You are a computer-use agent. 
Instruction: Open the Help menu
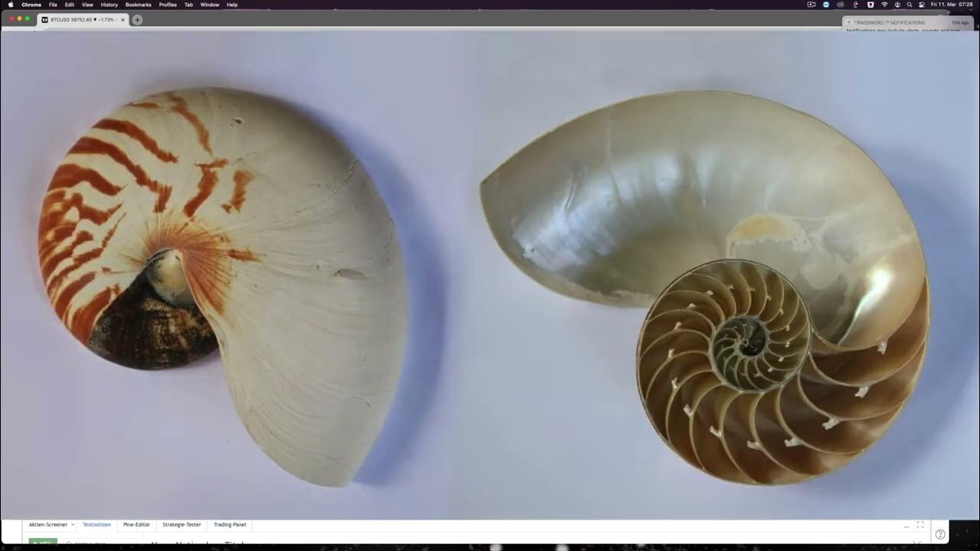(x=232, y=5)
